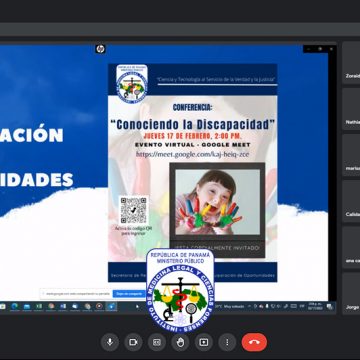Click the highlighted active app in taskbar

(111, 306)
